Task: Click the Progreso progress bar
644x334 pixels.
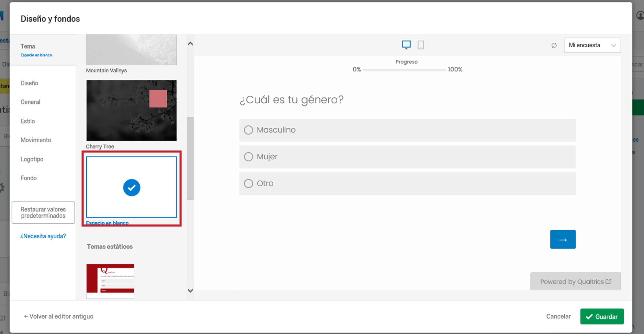Action: tap(405, 70)
